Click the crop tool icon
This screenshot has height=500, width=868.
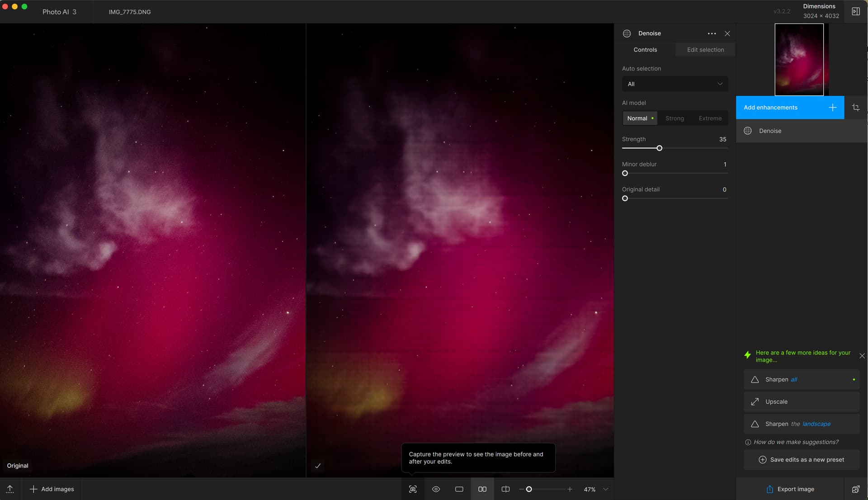pos(856,108)
